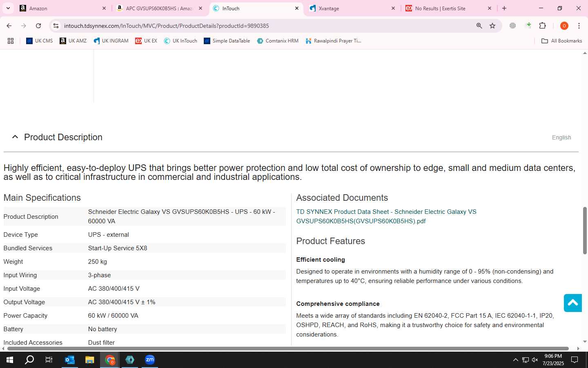Click the 'Start-Up Service 5X8' value
The height and width of the screenshot is (368, 588).
pos(118,248)
